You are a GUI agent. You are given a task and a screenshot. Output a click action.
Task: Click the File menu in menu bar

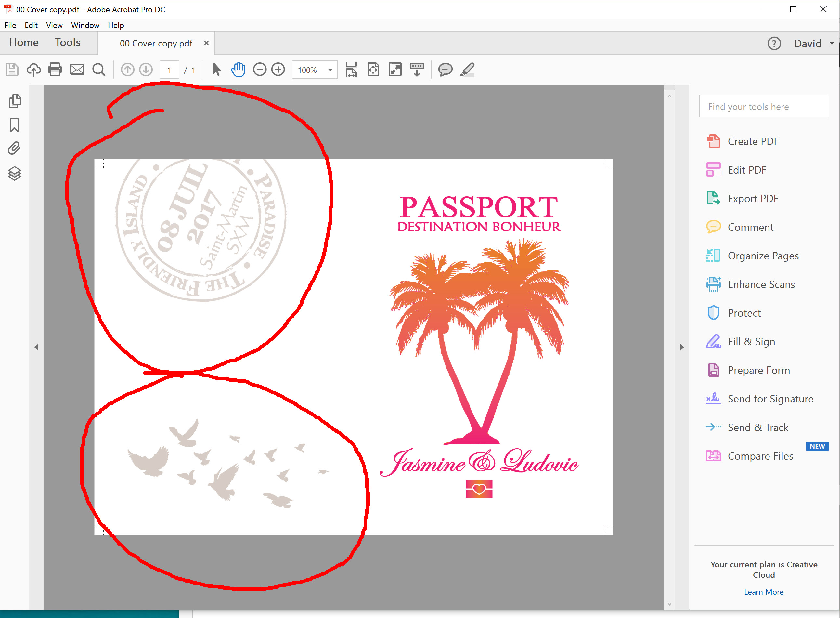10,25
